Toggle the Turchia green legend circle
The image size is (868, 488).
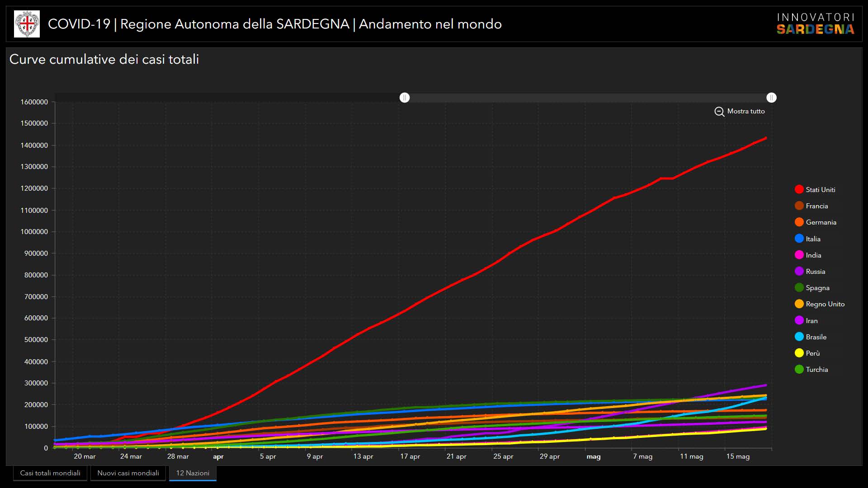(799, 370)
